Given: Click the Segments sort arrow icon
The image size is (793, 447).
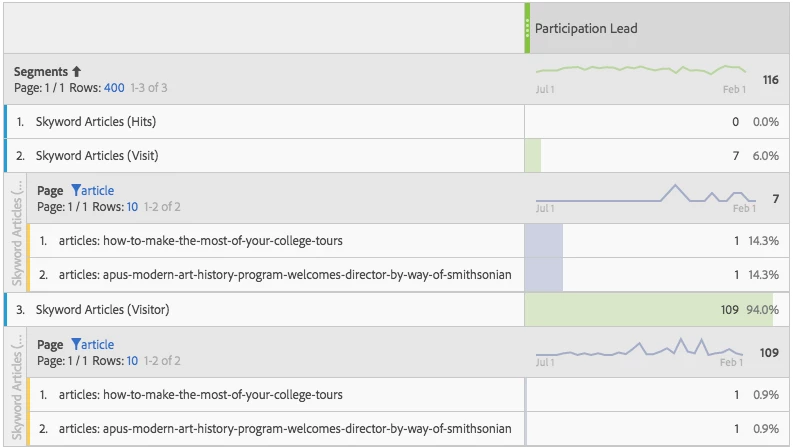Looking at the screenshot, I should [x=77, y=72].
